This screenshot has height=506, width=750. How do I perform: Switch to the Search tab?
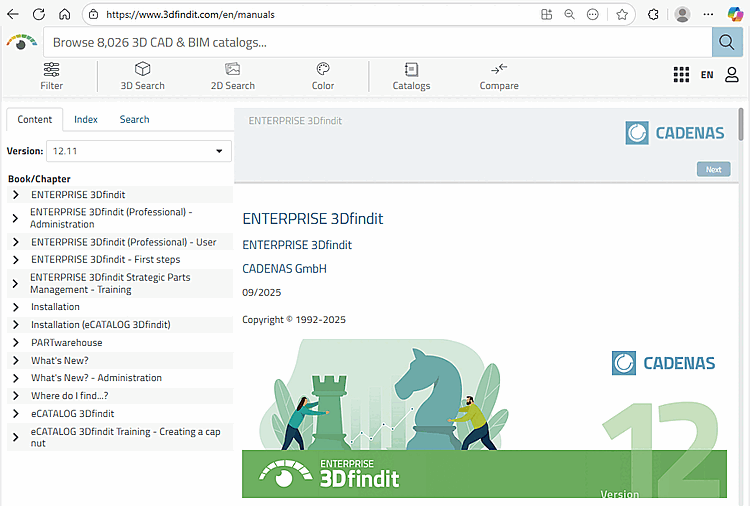point(134,120)
